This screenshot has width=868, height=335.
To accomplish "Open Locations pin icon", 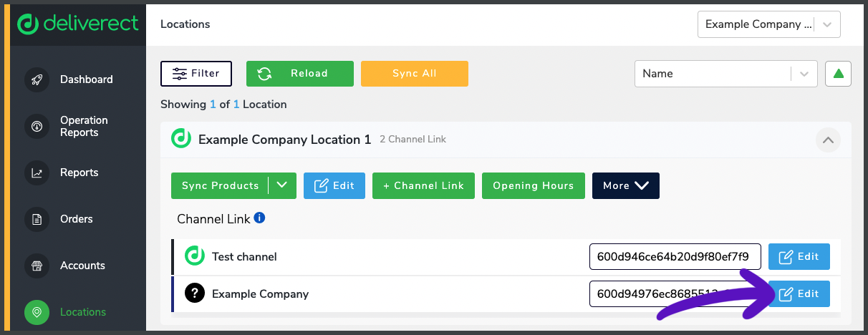I will click(x=37, y=312).
